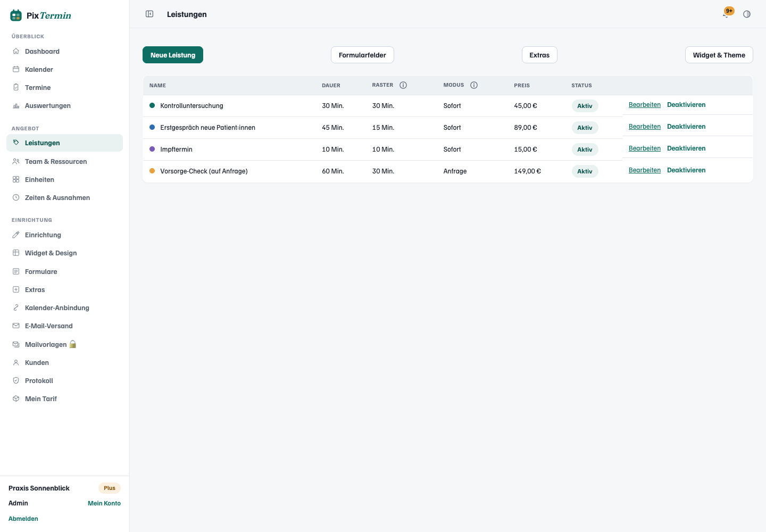766x532 pixels.
Task: Click price cell 149,00 €
Action: 527,171
